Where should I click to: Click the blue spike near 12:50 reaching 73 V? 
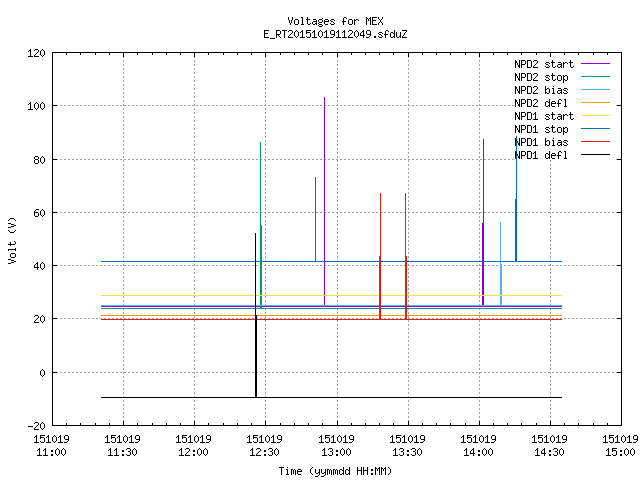316,219
